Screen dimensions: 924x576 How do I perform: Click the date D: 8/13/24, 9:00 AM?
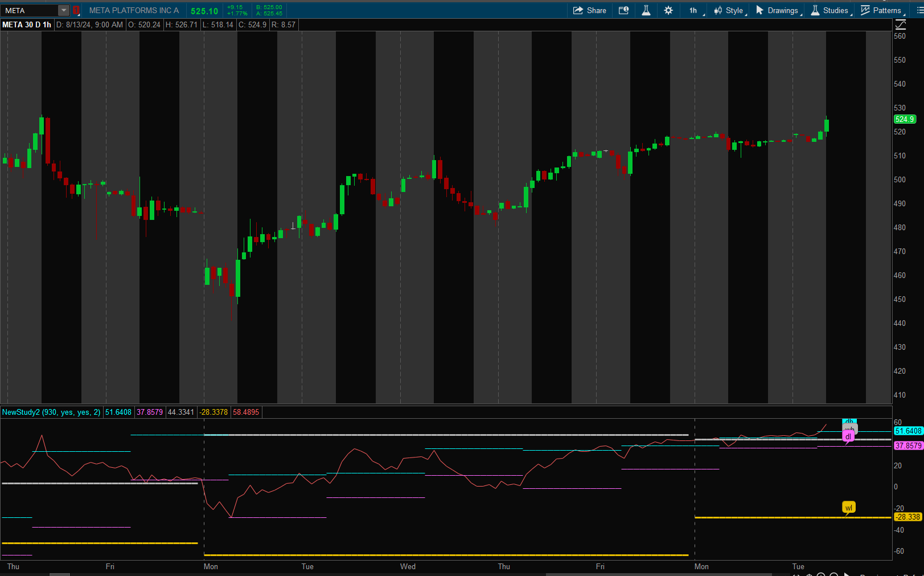pos(90,24)
